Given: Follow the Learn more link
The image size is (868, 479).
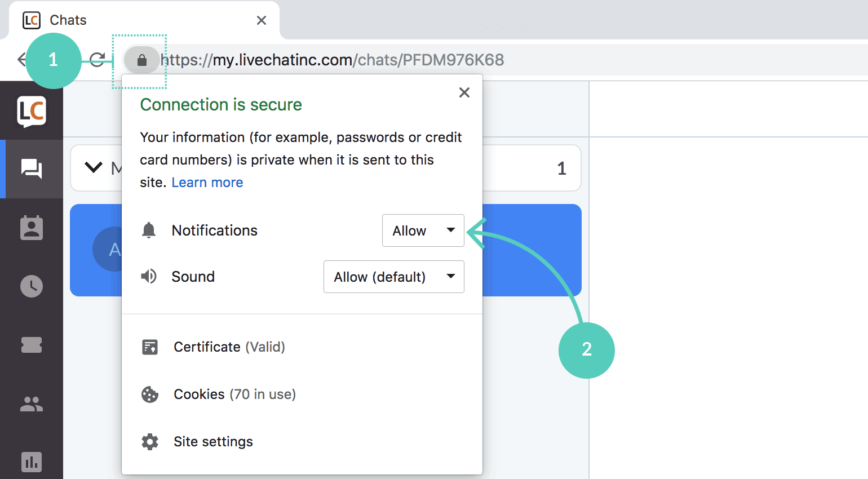Looking at the screenshot, I should coord(207,183).
